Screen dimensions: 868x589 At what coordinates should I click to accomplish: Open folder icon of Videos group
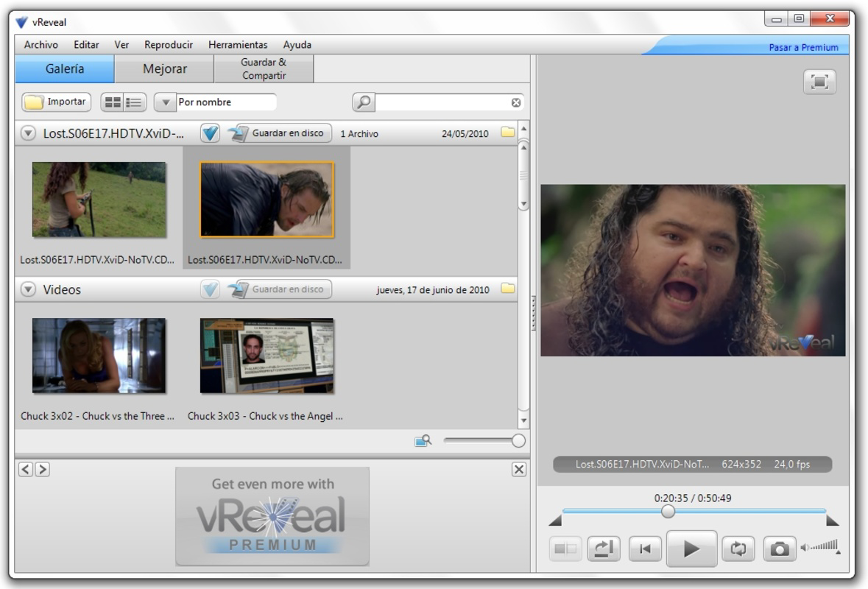tap(508, 289)
